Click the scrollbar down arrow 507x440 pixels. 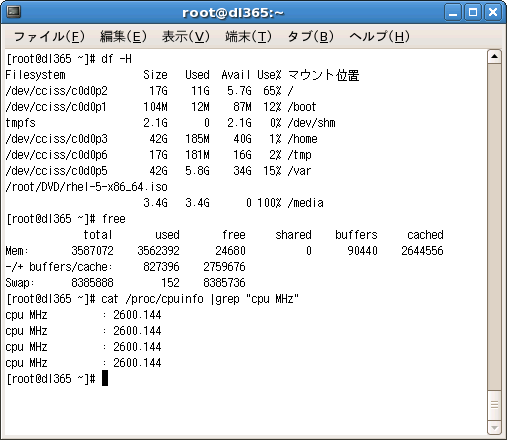point(494,428)
